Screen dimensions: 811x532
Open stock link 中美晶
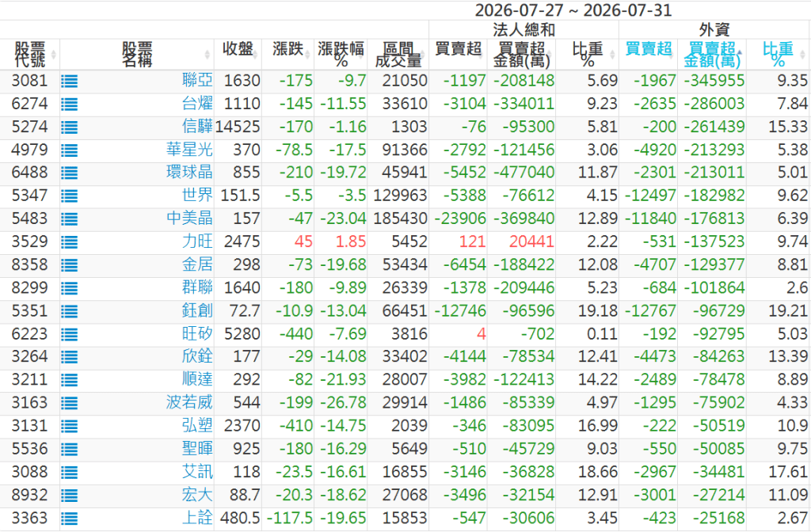[190, 218]
